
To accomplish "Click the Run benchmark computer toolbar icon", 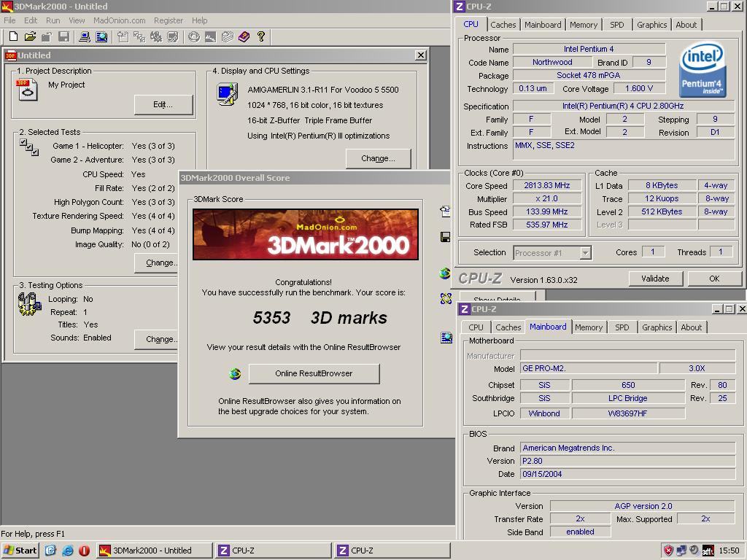I will (x=85, y=36).
